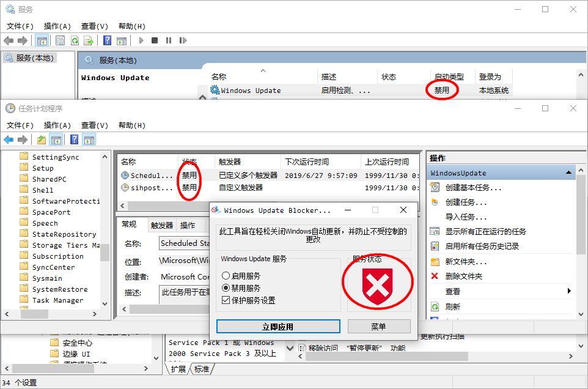
Task: Click 新文件夹... action
Action: coord(466,262)
